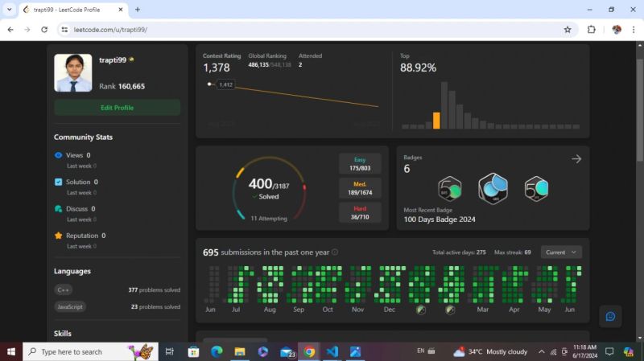Click the Chrome icon on the taskbar
644x361 pixels.
click(x=309, y=351)
